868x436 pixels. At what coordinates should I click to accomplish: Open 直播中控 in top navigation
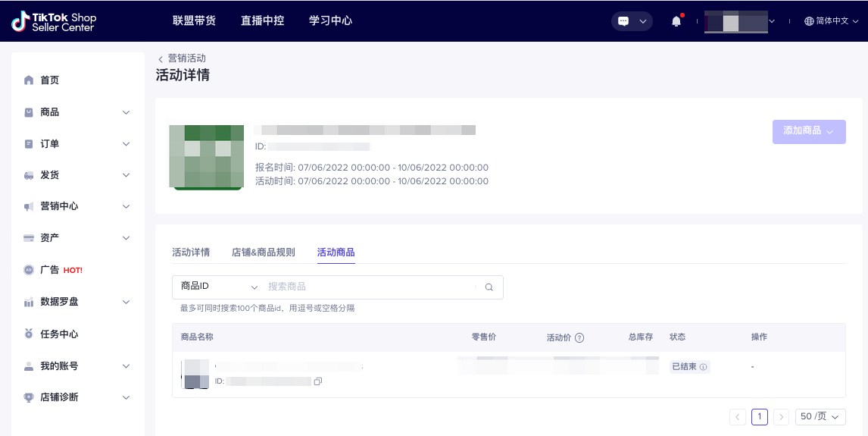(x=262, y=20)
